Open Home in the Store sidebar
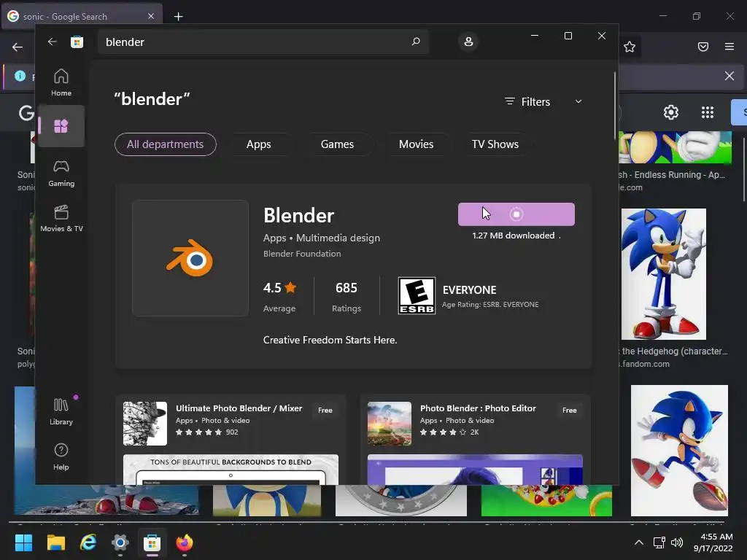Screen dimensions: 747x560 [61, 83]
